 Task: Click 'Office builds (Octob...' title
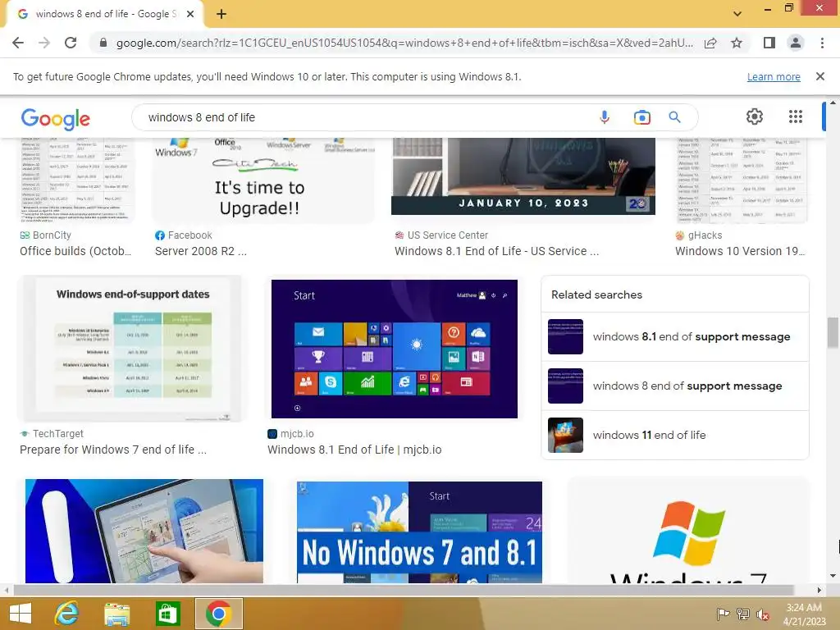[75, 251]
